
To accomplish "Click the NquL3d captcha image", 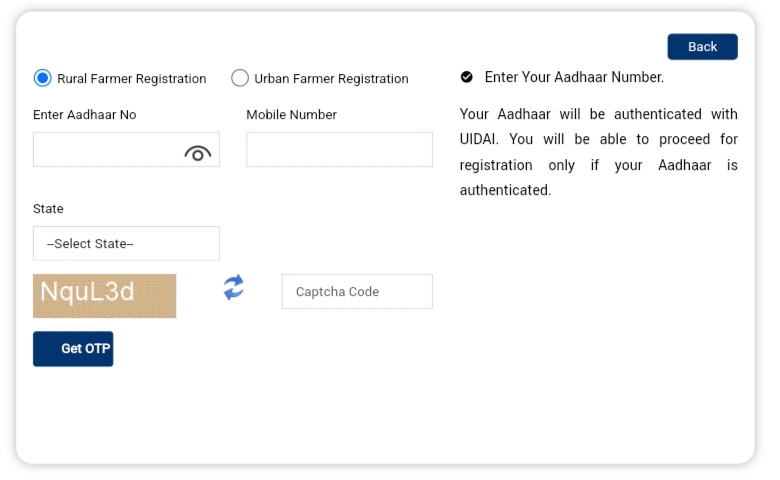I will pyautogui.click(x=104, y=295).
